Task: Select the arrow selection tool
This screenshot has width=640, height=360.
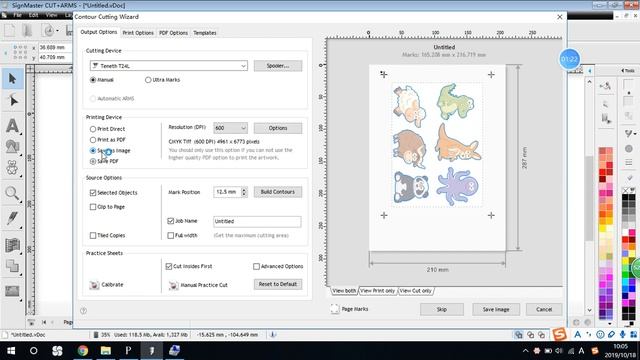Action: [12, 78]
